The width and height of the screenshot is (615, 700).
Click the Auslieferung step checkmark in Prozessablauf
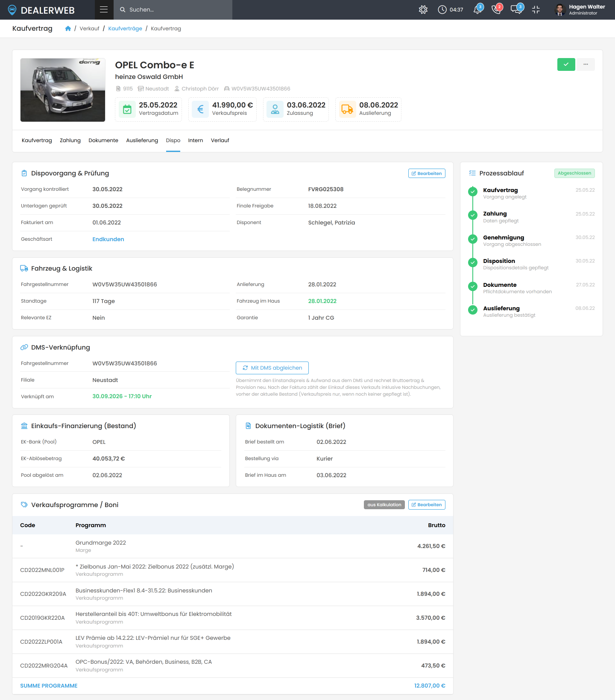(472, 310)
